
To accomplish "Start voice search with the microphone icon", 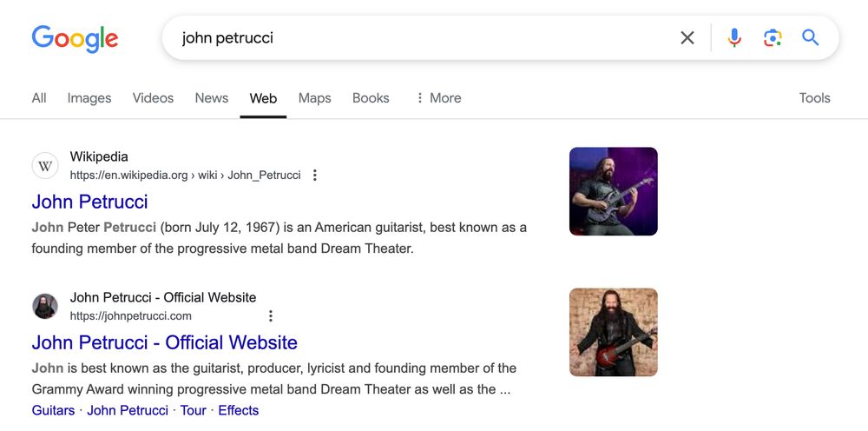I will [734, 37].
